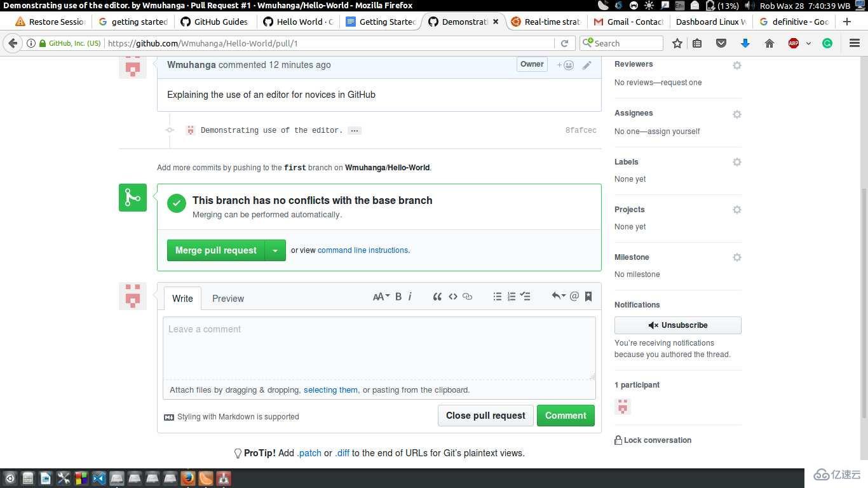The width and height of the screenshot is (868, 488).
Task: Click the green Grammarly extension icon
Action: (x=827, y=43)
